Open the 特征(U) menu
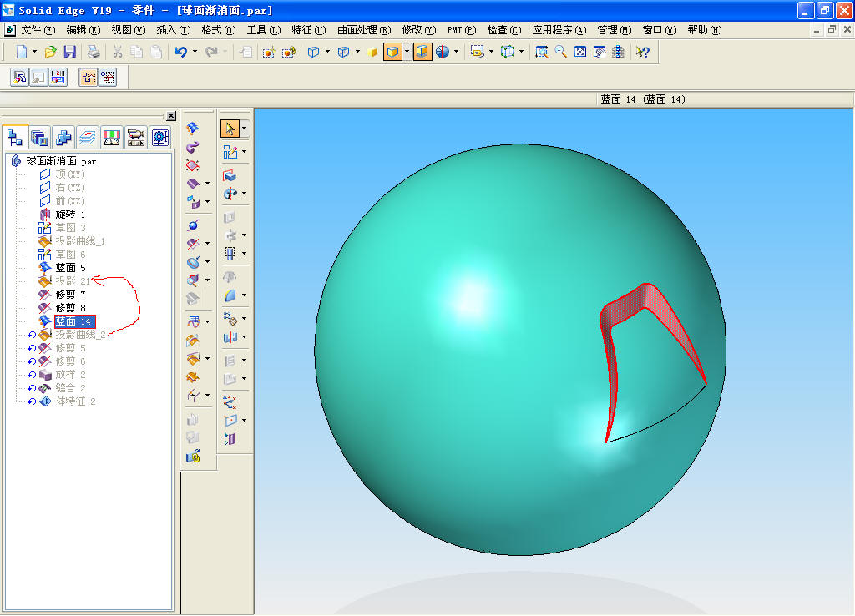 309,30
